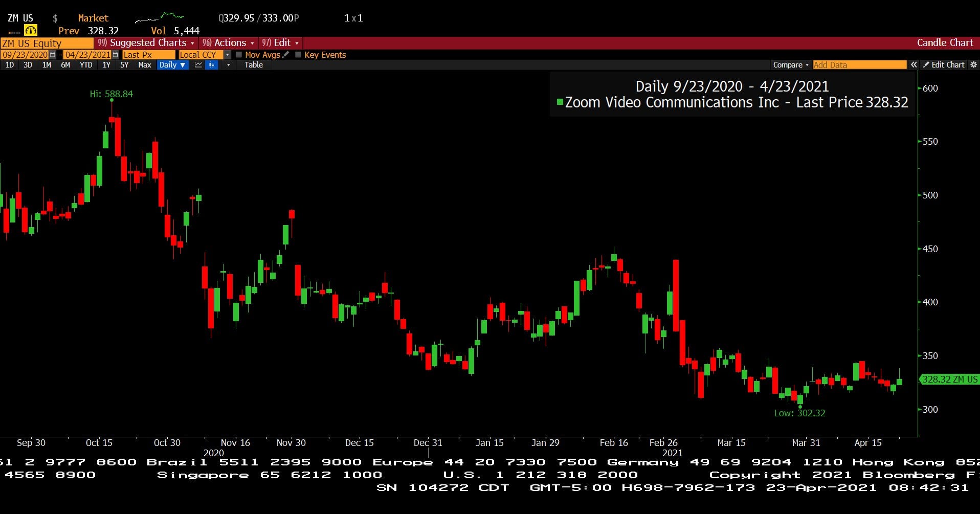Image resolution: width=980 pixels, height=514 pixels.
Task: Enable the Key Events checkbox
Action: [298, 55]
